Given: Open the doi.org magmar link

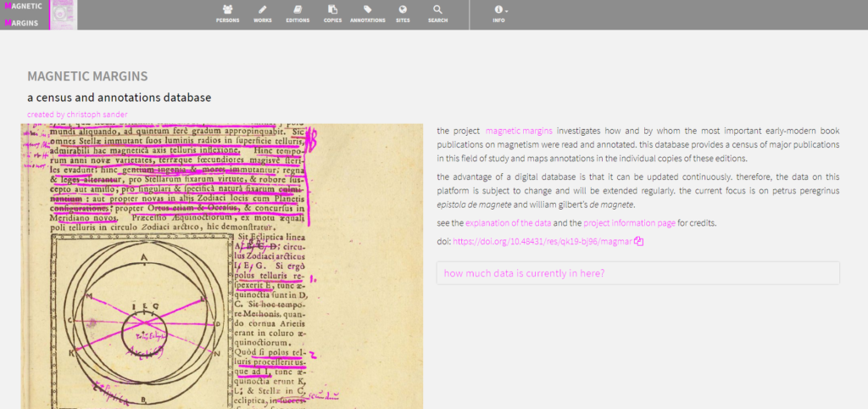Looking at the screenshot, I should point(542,242).
